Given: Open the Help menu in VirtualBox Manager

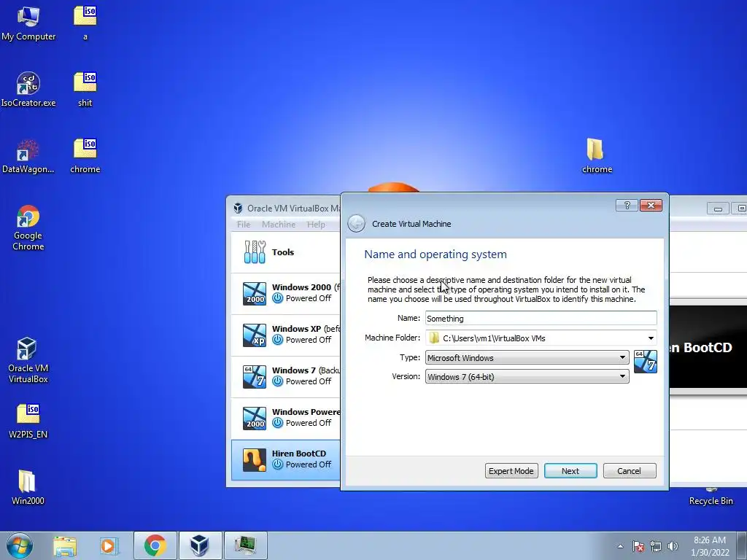Looking at the screenshot, I should coord(316,225).
